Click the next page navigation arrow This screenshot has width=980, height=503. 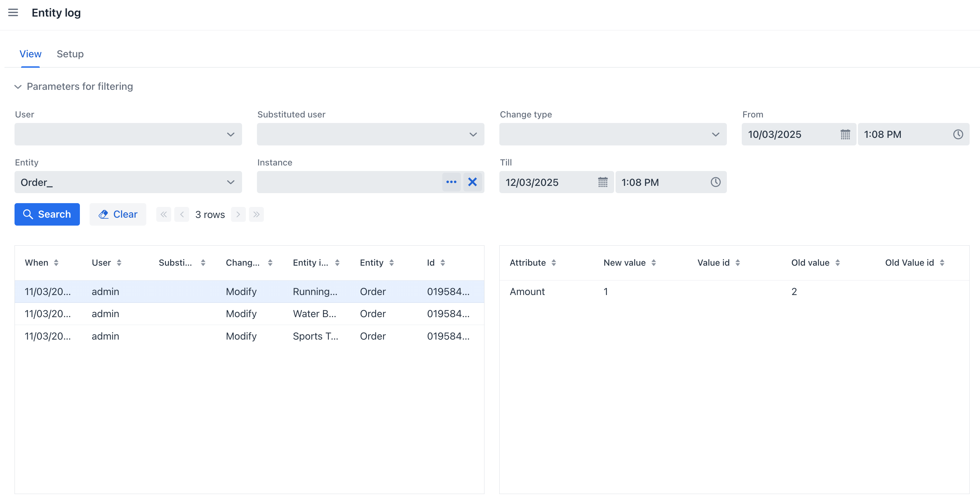238,214
